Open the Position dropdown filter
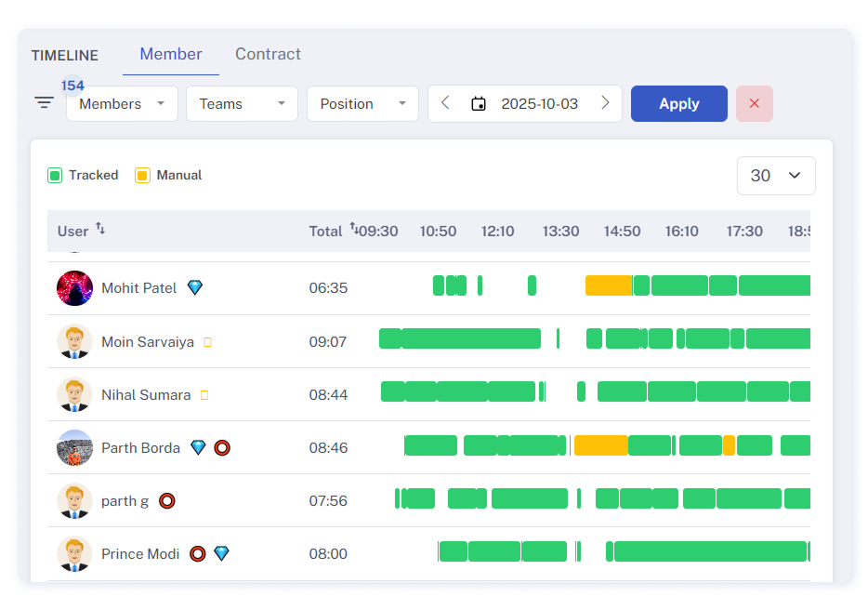Screen dimensions: 868x610 pyautogui.click(x=362, y=104)
